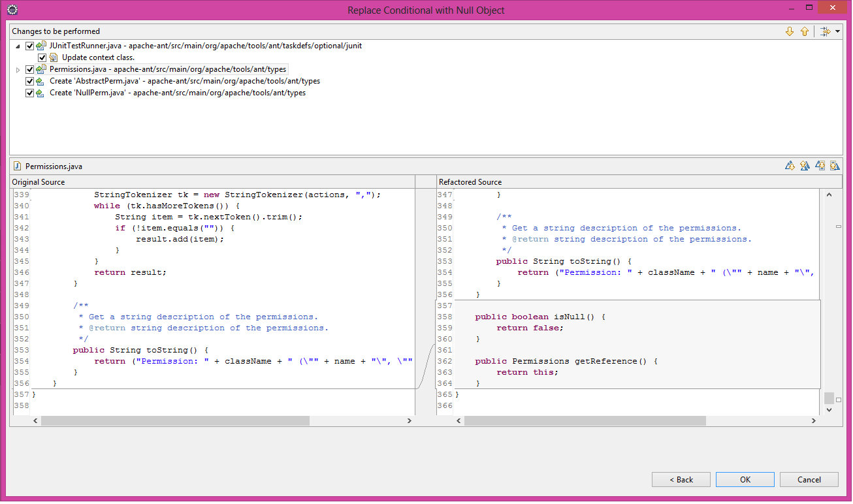Click the 'Update context class.' text edit icon
Screen dimensions: 853x504
coord(54,57)
